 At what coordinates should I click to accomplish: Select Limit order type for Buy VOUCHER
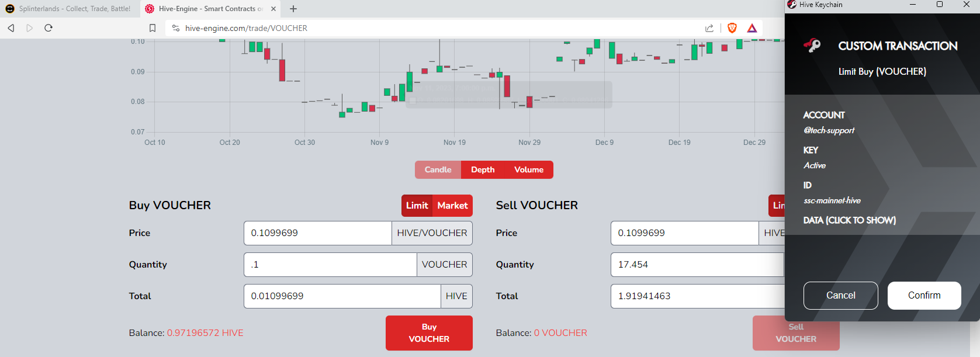point(417,206)
